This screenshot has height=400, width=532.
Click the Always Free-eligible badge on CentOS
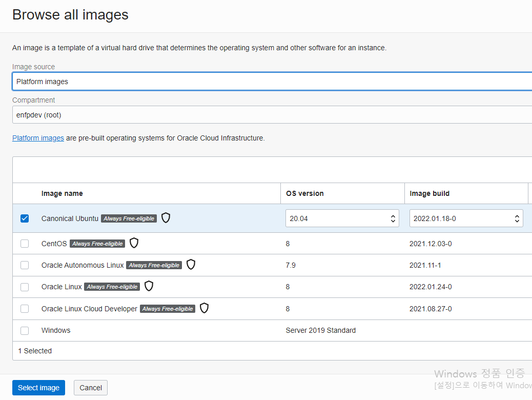97,244
